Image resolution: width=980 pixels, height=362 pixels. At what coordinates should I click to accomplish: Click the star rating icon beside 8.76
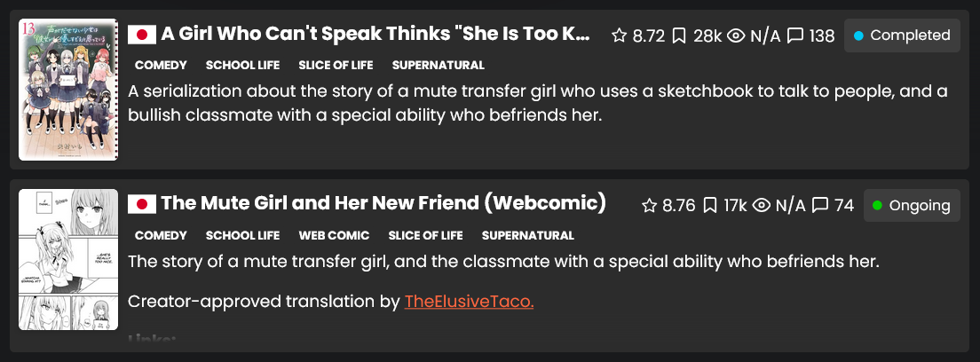(x=650, y=205)
